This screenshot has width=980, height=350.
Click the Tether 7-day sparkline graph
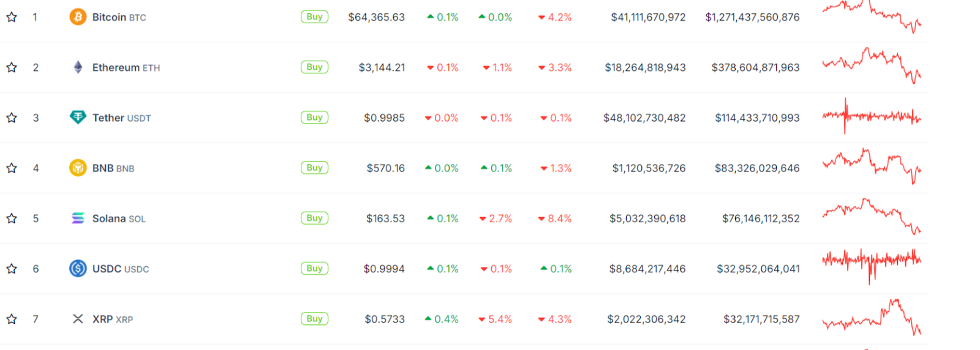click(872, 116)
